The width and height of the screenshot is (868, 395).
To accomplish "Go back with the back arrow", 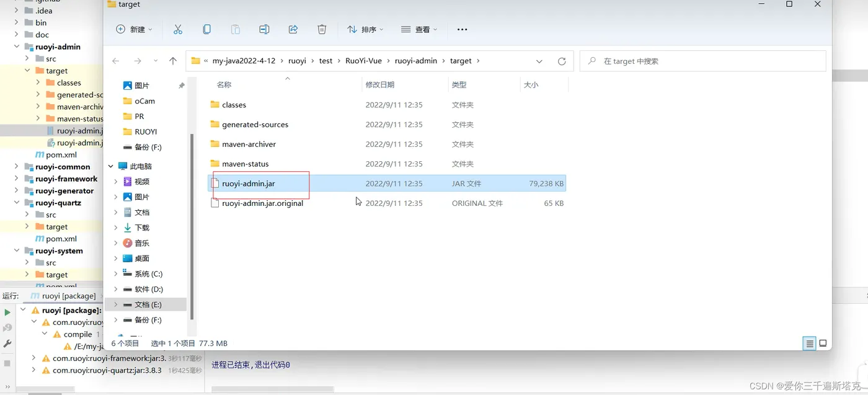I will [116, 61].
